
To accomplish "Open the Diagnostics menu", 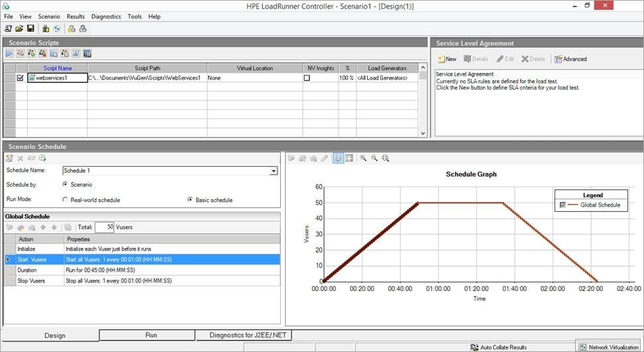I will (106, 17).
